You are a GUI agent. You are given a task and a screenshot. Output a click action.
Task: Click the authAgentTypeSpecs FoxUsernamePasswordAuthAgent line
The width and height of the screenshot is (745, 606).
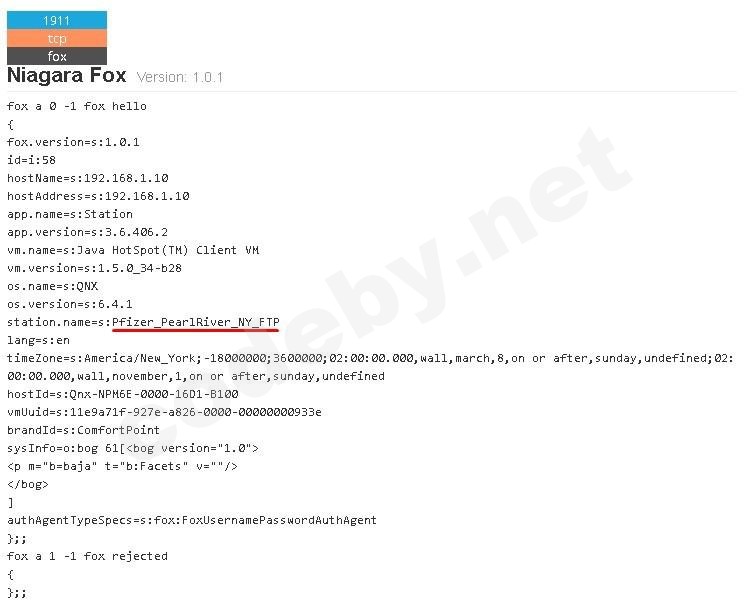192,520
